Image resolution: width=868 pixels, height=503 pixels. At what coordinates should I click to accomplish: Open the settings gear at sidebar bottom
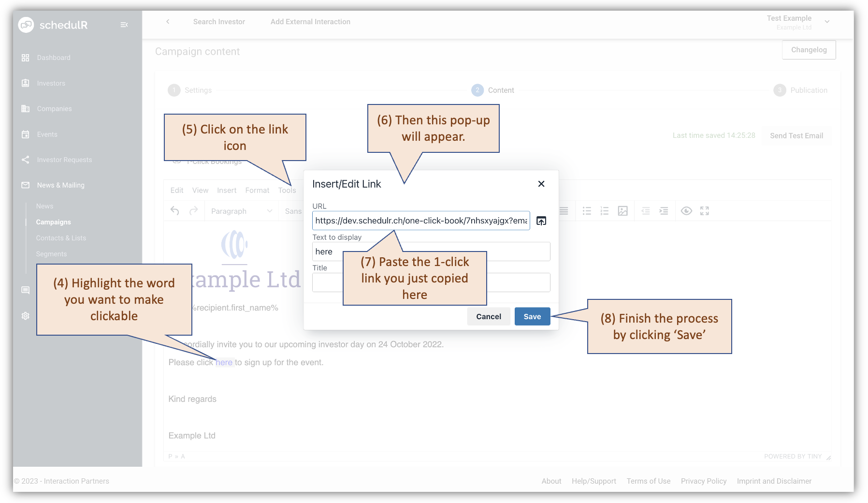(25, 316)
